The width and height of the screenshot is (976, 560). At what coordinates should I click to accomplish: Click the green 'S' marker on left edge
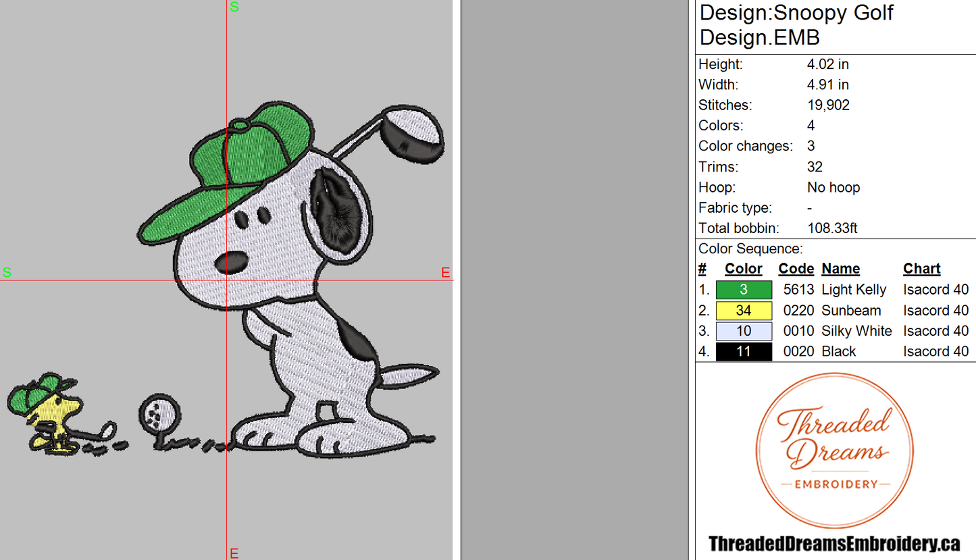7,273
